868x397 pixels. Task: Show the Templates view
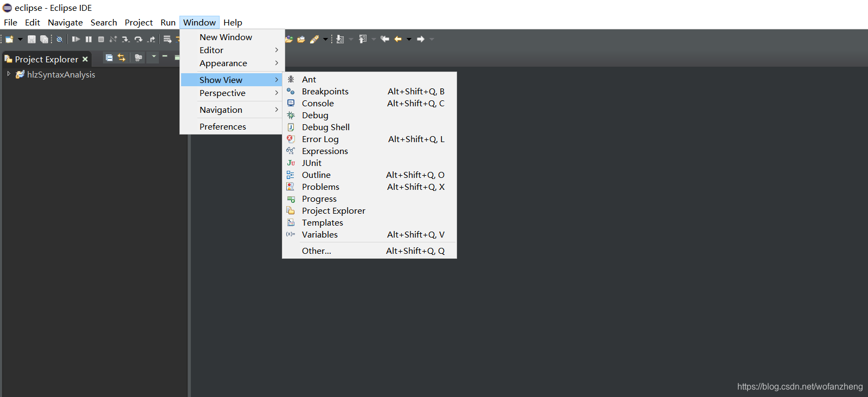click(369, 222)
